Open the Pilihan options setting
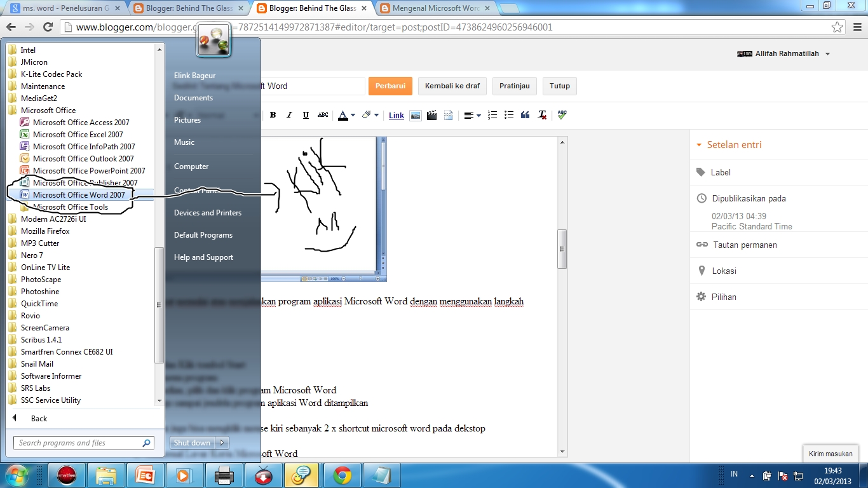Image resolution: width=868 pixels, height=488 pixels. coord(724,297)
